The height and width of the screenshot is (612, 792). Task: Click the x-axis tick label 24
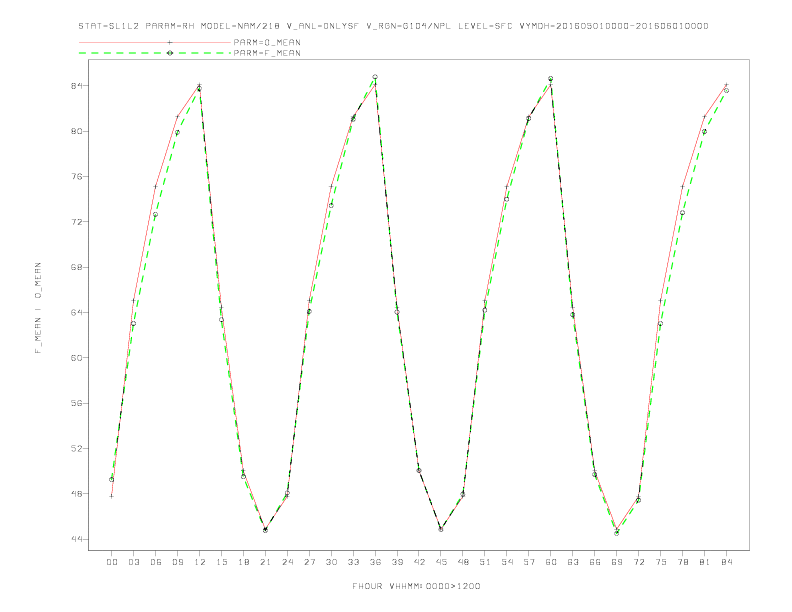pos(287,562)
